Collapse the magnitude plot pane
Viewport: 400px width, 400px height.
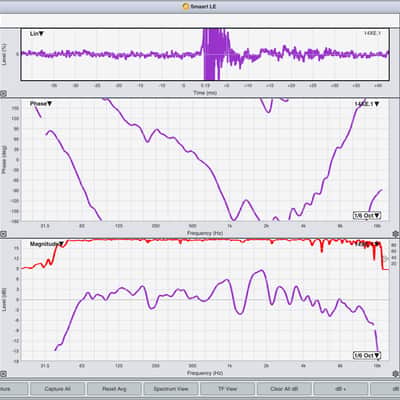(3, 374)
